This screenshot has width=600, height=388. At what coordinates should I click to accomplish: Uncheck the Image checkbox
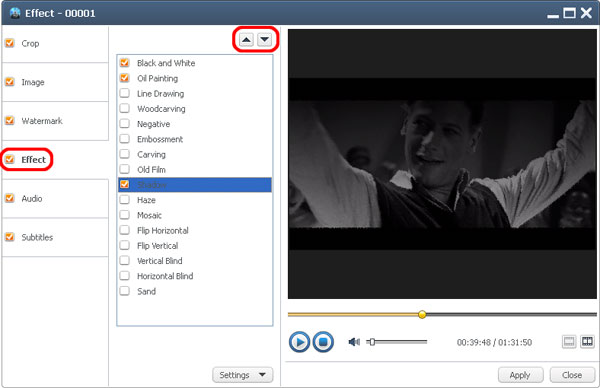pyautogui.click(x=10, y=82)
